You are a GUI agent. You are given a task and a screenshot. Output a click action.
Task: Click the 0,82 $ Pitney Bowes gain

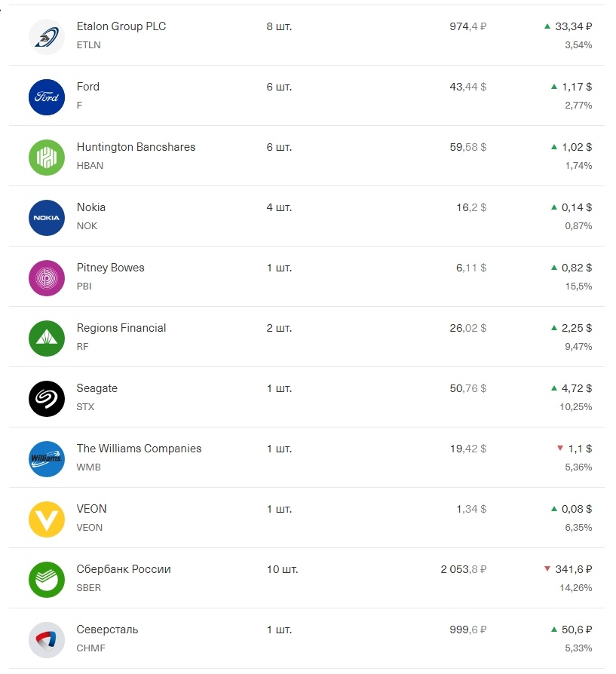(577, 268)
